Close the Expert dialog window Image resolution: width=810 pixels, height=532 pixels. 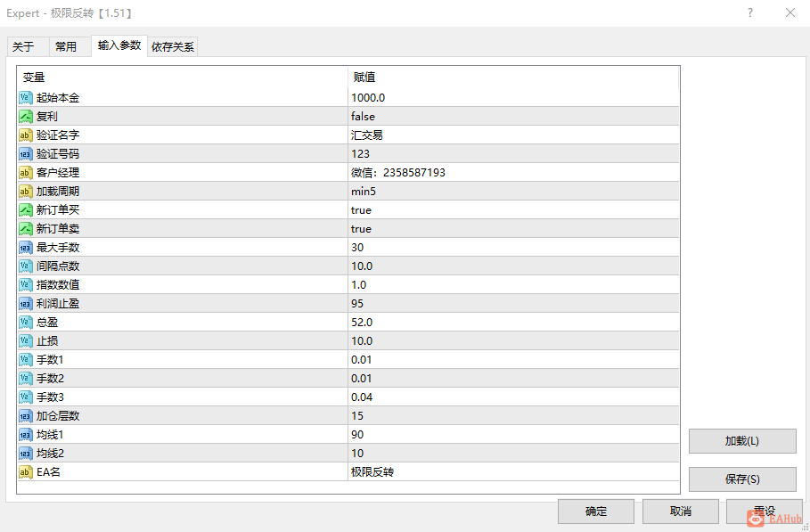point(790,12)
